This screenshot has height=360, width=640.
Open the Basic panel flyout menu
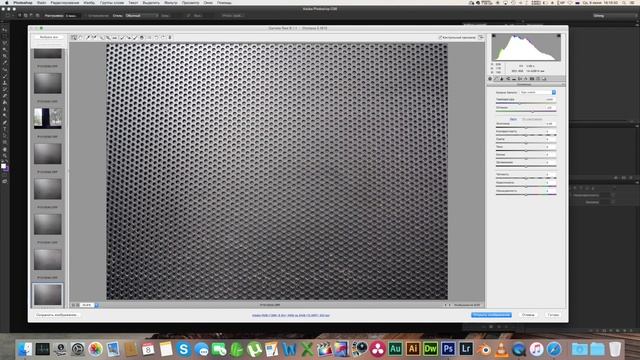(x=563, y=84)
